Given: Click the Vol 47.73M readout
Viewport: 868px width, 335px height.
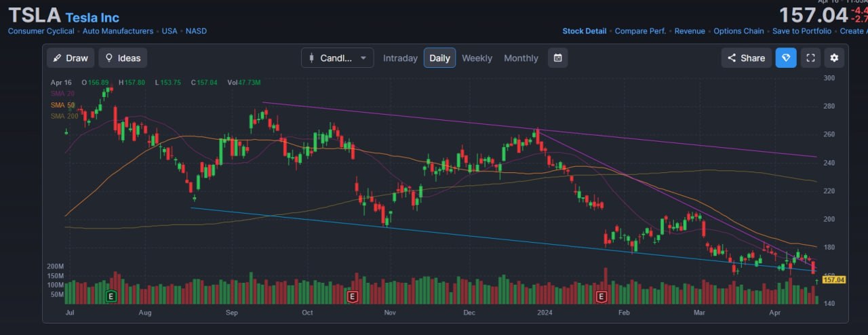Looking at the screenshot, I should click(245, 82).
